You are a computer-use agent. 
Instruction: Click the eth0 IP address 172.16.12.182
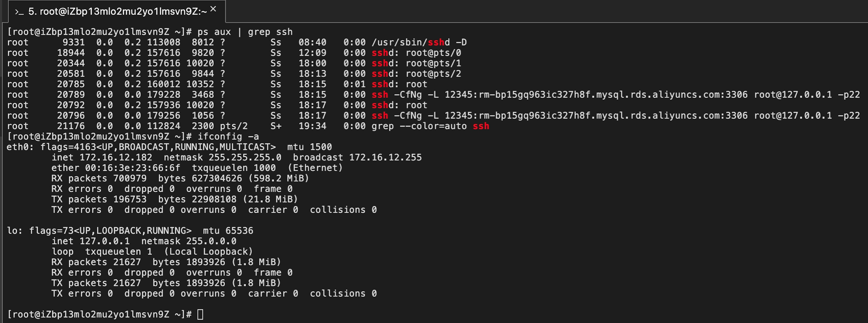tap(116, 158)
